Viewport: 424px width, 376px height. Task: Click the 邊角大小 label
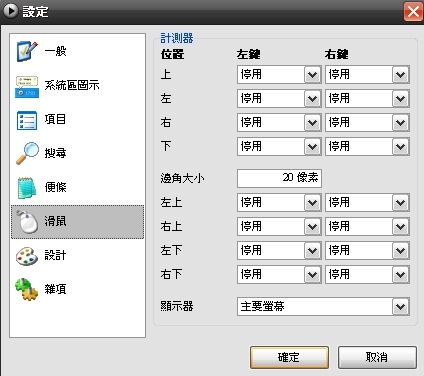pyautogui.click(x=182, y=178)
